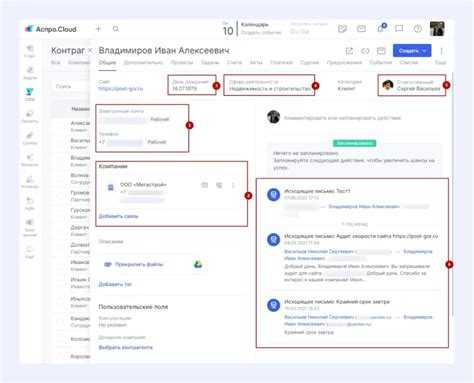Click the building icon of the ООО «Мегастрой» card
The height and width of the screenshot is (383, 474).
point(111,188)
